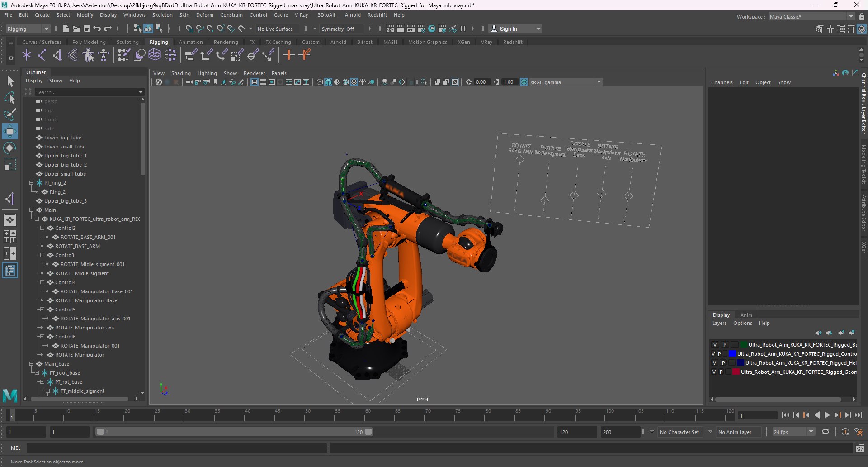Screen dimensions: 868x467
Task: Collapse the Main_base node in Outliner
Action: click(x=32, y=364)
